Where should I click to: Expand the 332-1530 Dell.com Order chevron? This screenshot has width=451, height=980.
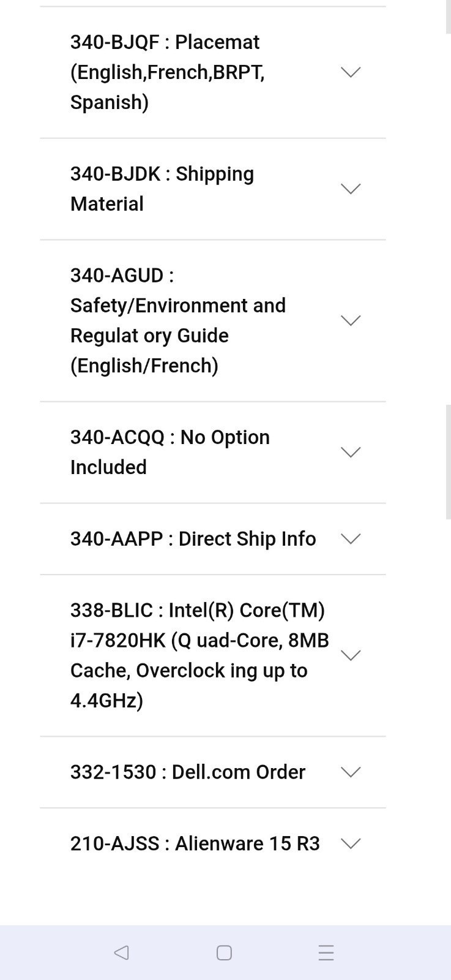coord(350,772)
